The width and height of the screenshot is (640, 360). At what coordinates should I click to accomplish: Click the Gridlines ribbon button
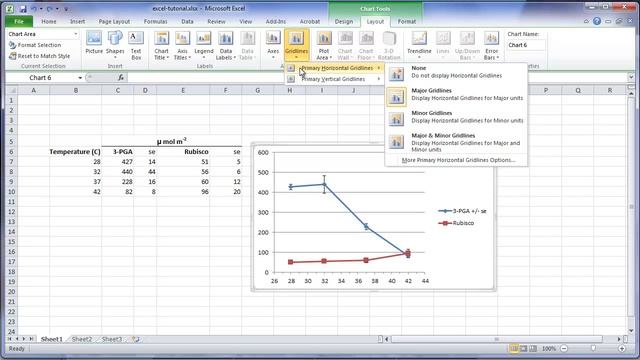pos(296,44)
